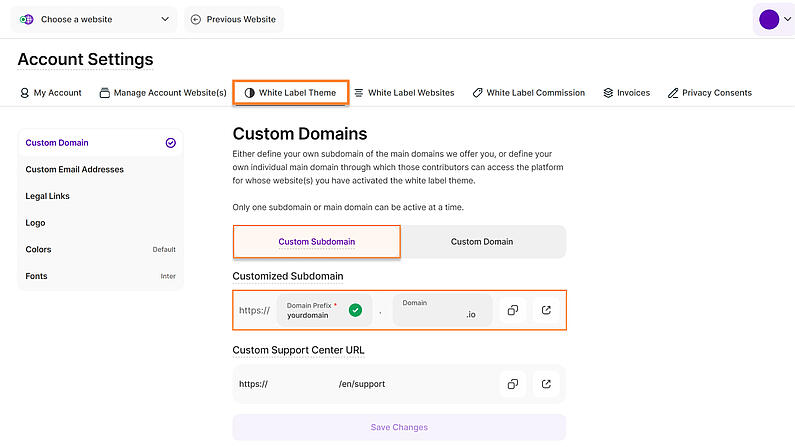Open Custom Email Addresses section
The image size is (795, 447).
click(100, 169)
